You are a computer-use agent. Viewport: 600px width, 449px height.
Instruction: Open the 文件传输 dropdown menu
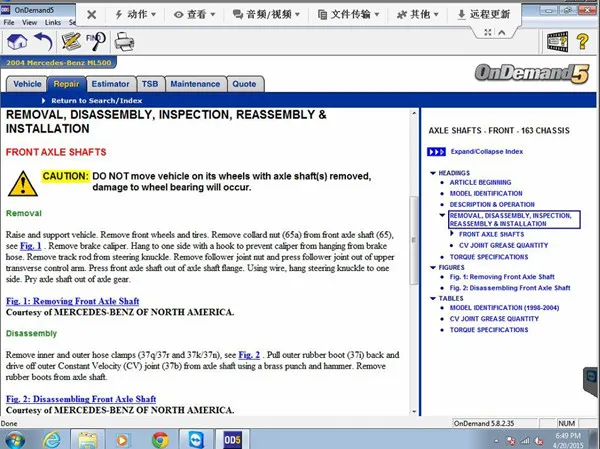tap(349, 15)
